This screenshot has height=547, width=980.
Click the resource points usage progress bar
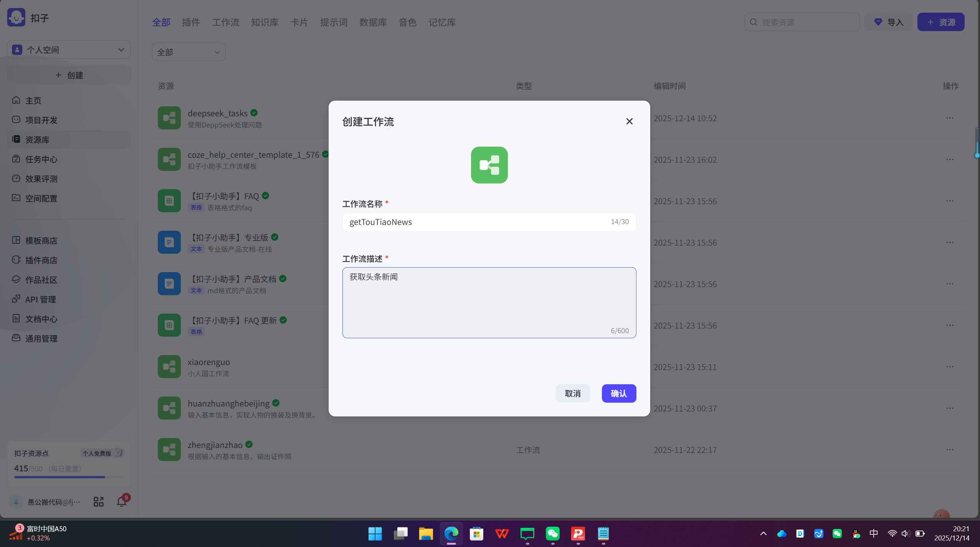coord(59,477)
